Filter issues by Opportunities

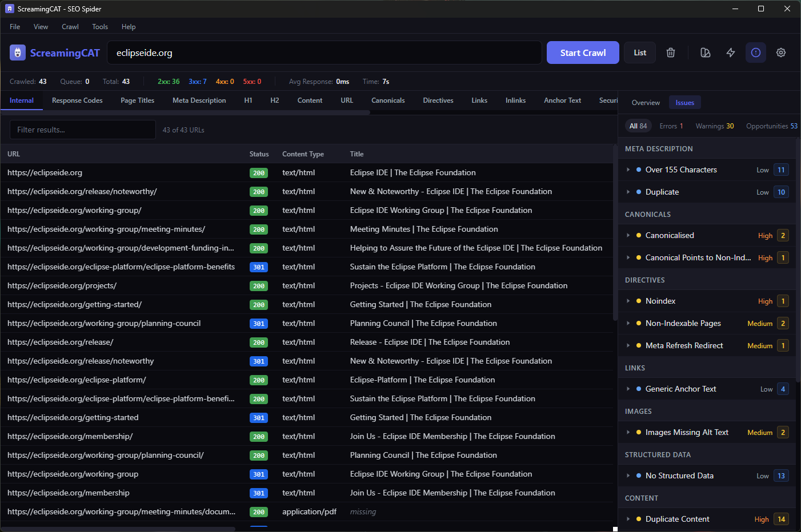pos(772,126)
